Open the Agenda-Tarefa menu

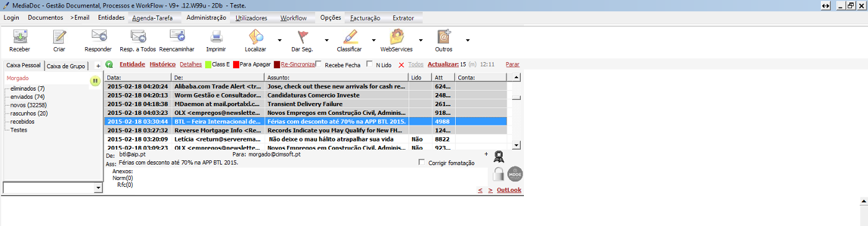[x=153, y=18]
